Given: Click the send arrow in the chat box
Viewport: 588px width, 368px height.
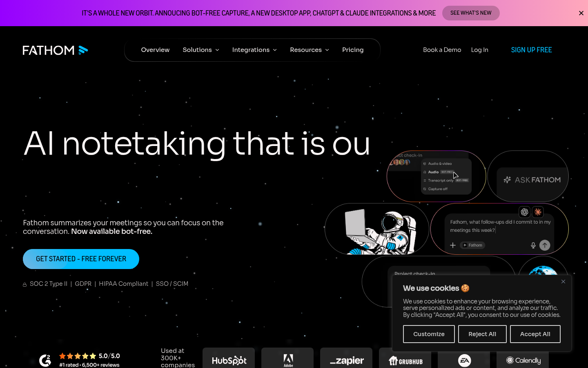Looking at the screenshot, I should click(545, 245).
